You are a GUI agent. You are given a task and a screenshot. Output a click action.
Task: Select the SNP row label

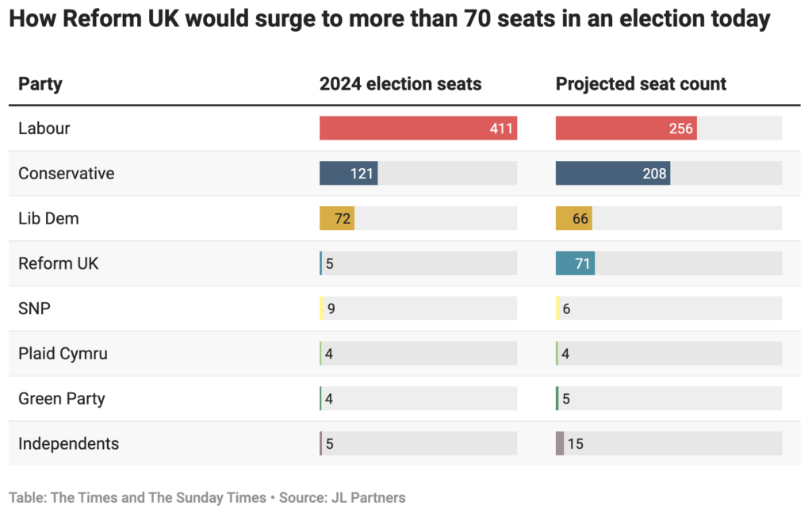35,308
